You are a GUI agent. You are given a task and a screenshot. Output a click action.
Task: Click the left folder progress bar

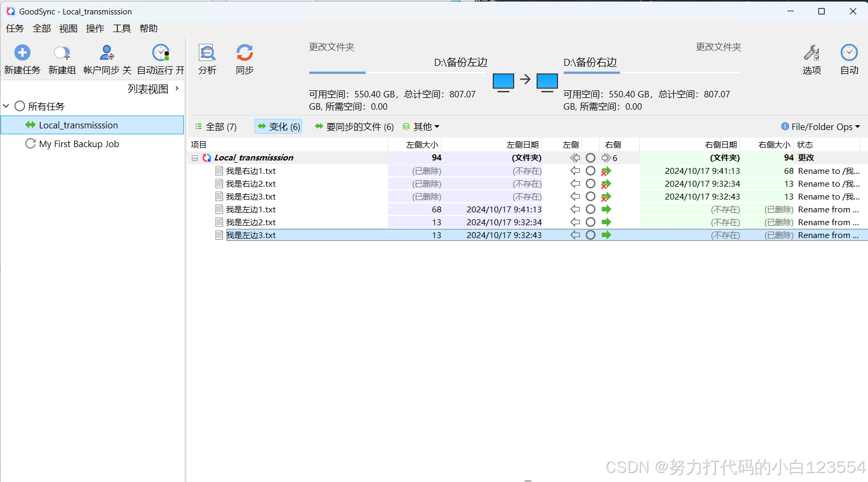tap(398, 72)
